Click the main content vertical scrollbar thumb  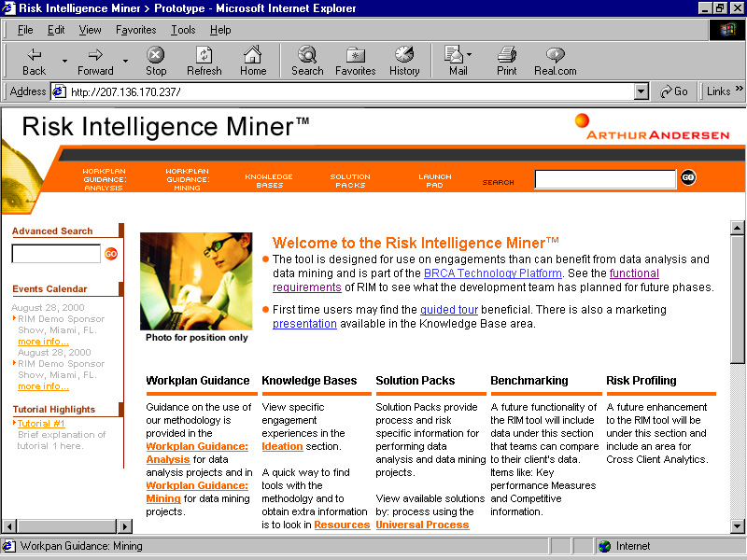737,299
